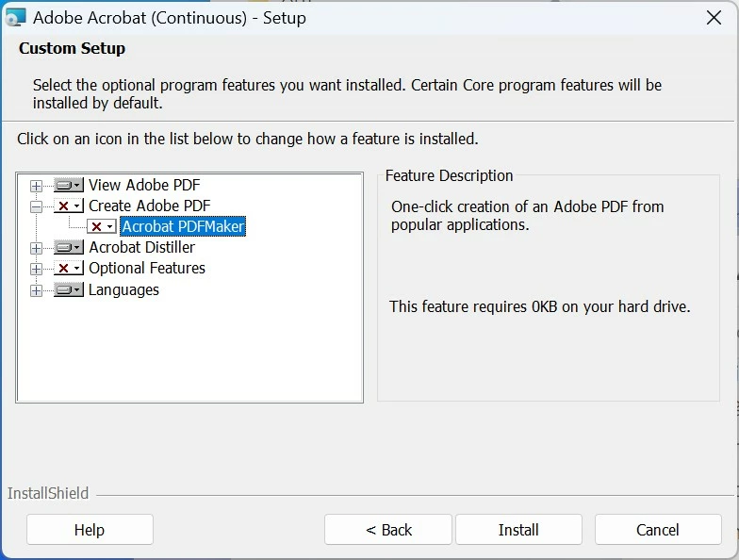
Task: Expand the Acrobat Distiller tree node
Action: 36,248
